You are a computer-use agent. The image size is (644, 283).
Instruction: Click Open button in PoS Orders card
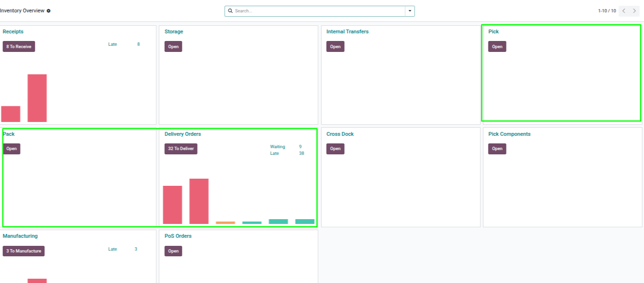[173, 251]
